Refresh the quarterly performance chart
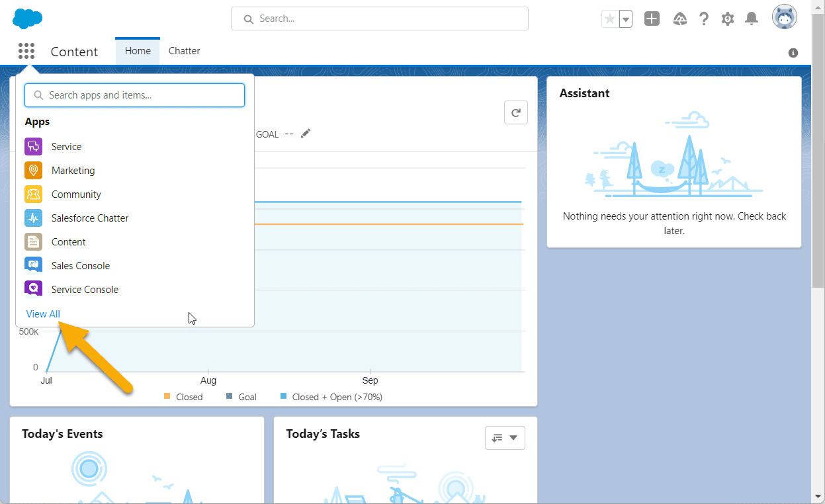825x504 pixels. click(515, 112)
